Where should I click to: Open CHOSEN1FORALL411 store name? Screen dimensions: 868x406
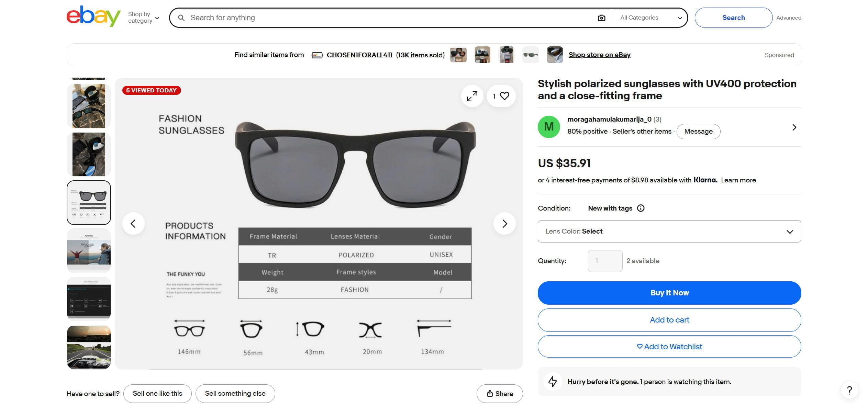(x=359, y=55)
